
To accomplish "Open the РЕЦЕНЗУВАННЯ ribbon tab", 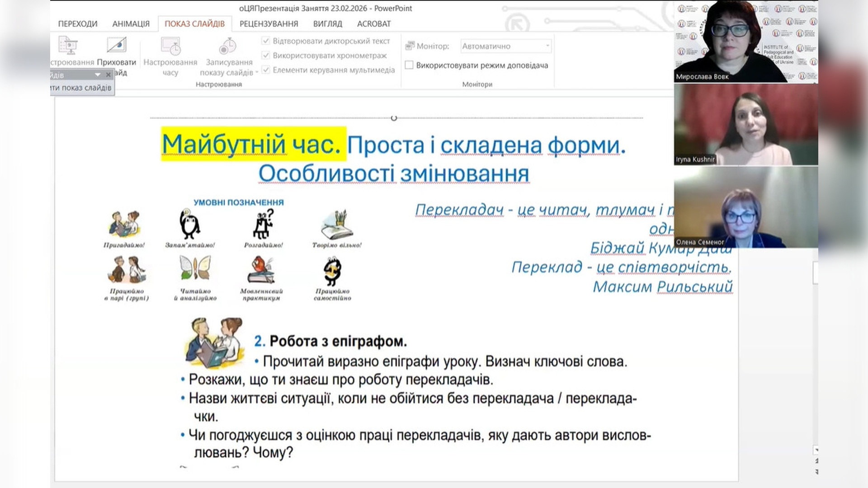I will pos(269,24).
